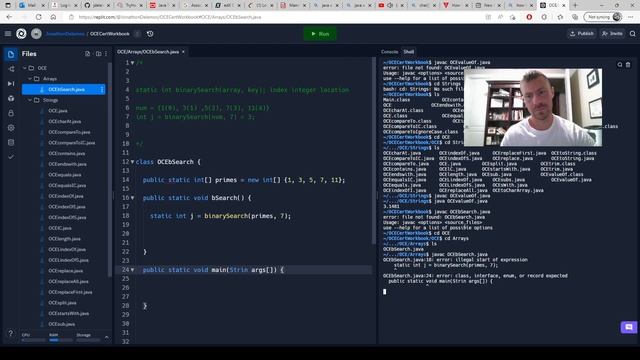Collapse the Arrays folder
Image resolution: width=640 pixels, height=360 pixels.
(30, 79)
